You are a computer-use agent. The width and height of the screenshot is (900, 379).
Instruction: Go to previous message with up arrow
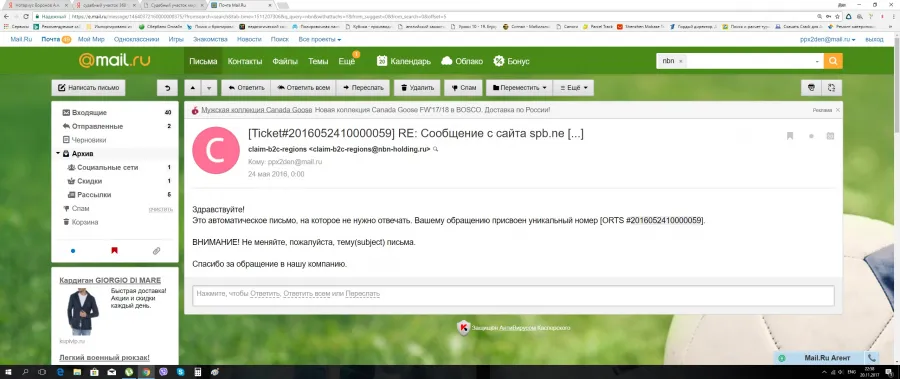pyautogui.click(x=193, y=88)
